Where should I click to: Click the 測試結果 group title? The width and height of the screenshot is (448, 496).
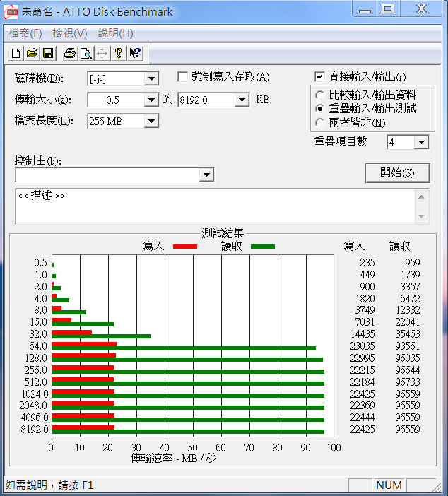tap(223, 233)
